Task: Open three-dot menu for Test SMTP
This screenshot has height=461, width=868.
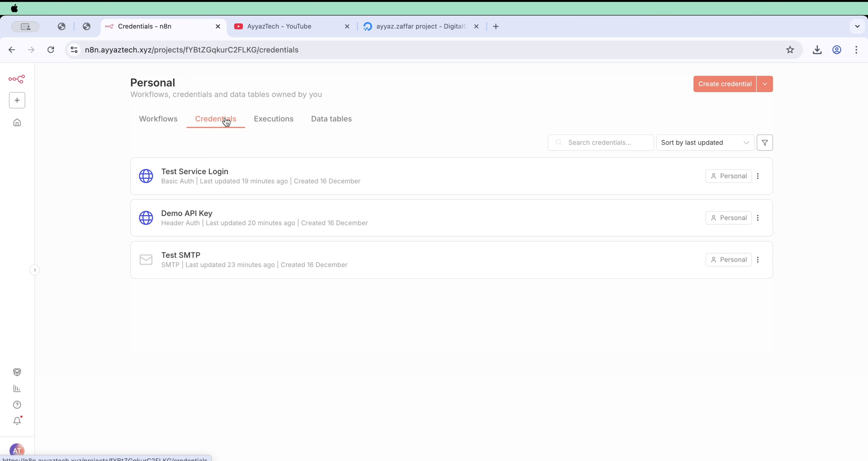Action: [758, 260]
